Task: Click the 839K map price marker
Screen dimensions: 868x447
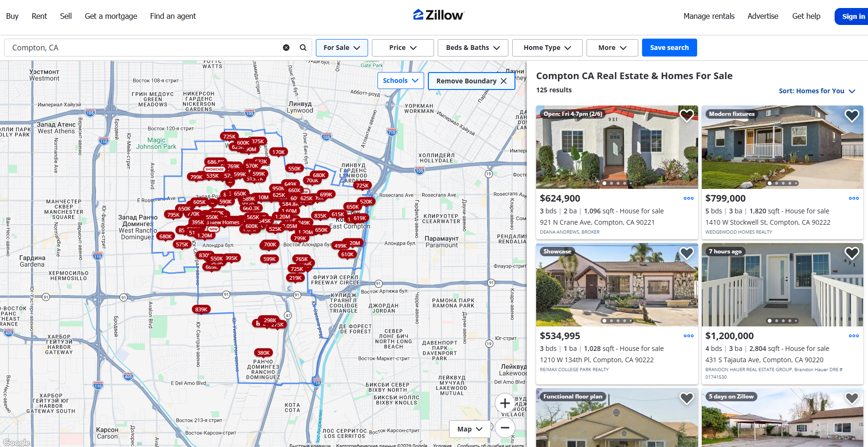Action: [201, 309]
